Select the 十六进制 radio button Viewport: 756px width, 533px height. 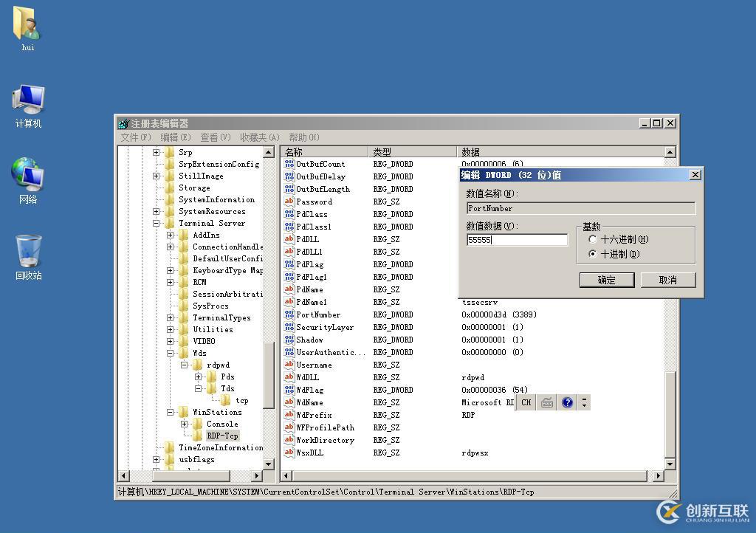(593, 239)
